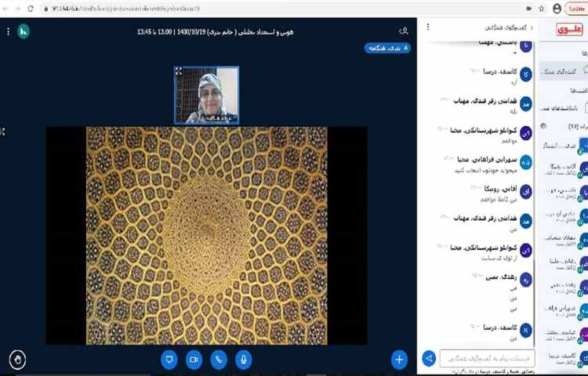
Task: Collapse chat with the chevron beside the title
Action: 531,27
